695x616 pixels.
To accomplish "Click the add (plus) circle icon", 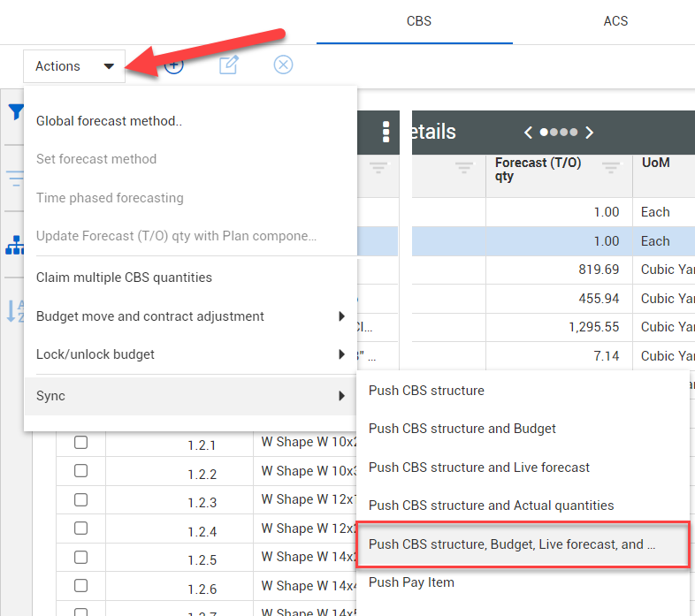I will pos(174,65).
